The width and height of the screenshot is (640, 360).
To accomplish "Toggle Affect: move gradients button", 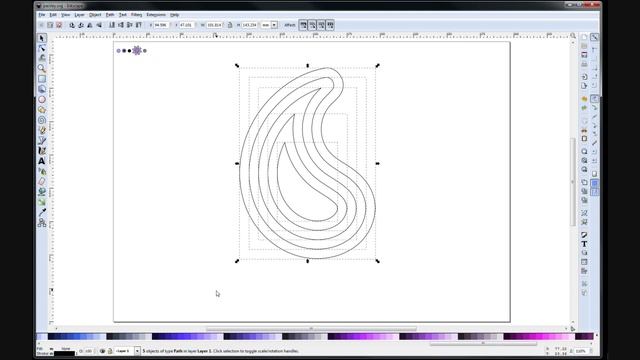I will [321, 25].
